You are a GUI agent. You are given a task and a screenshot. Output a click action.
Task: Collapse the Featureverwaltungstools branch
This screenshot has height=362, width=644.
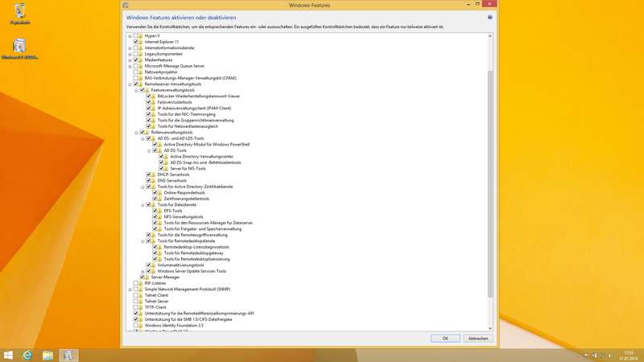click(x=136, y=90)
